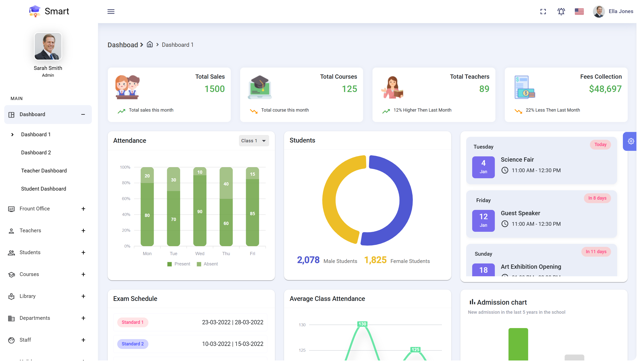
Task: Click the Students icon in the sidebar
Action: tap(12, 252)
